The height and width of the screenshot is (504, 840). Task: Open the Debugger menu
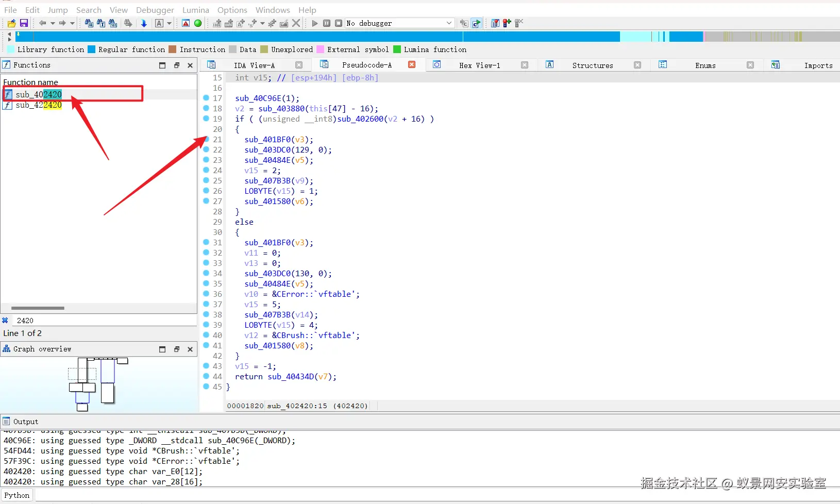[155, 10]
